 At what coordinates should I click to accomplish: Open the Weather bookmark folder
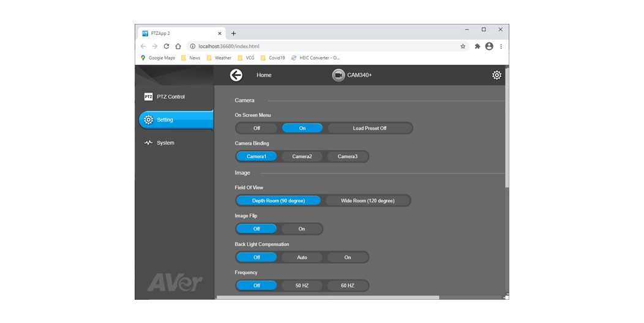point(219,58)
